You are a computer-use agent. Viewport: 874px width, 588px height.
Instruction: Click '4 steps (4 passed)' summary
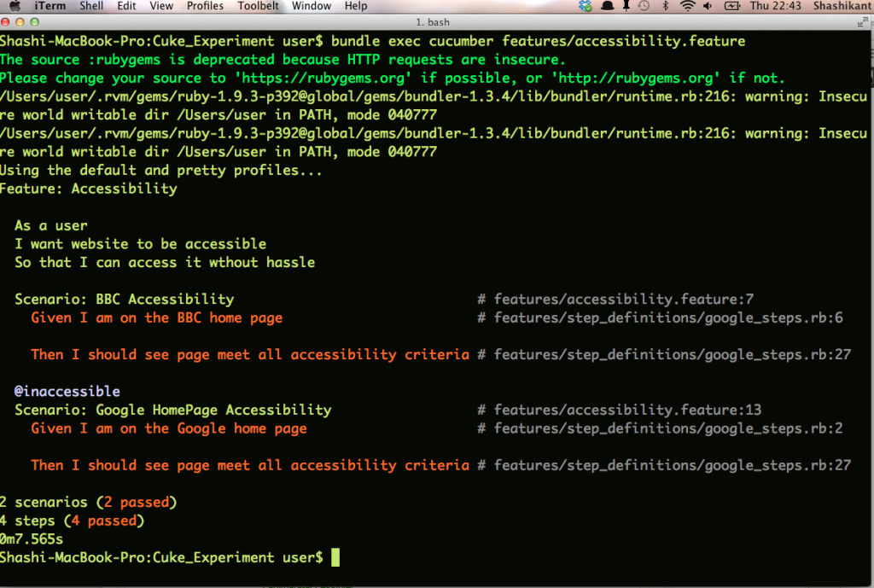(72, 521)
